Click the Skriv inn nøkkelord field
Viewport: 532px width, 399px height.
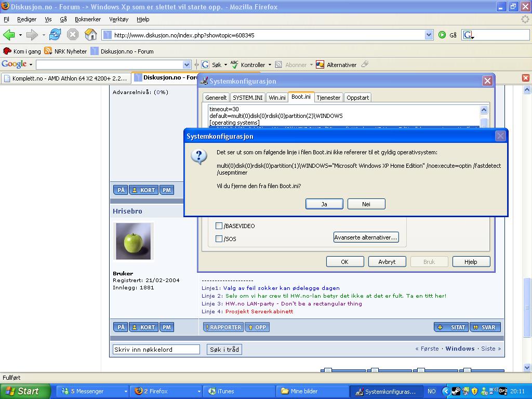(x=156, y=349)
